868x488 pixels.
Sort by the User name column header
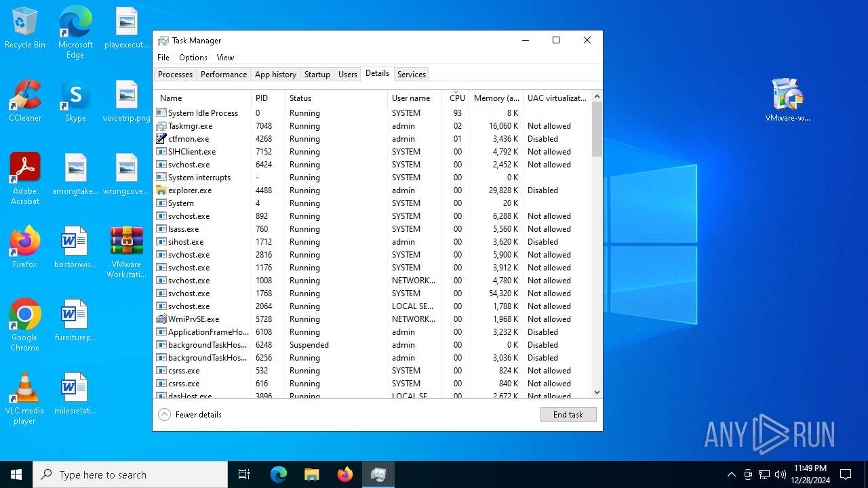tap(414, 98)
